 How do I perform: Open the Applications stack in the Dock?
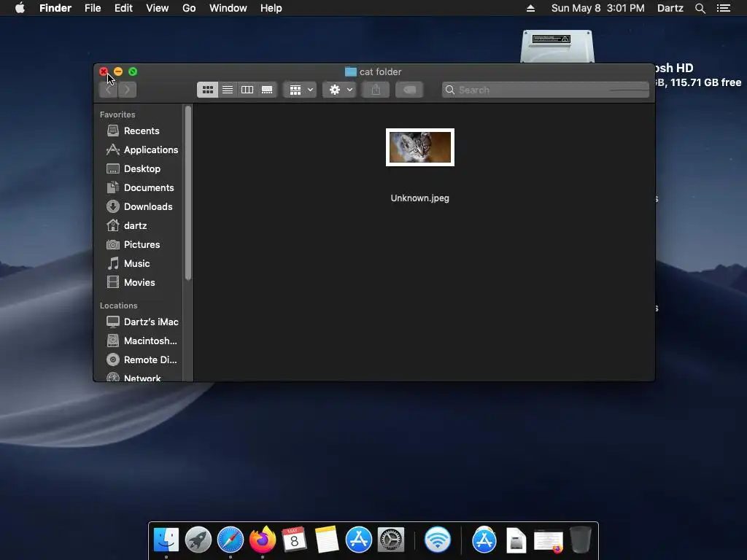484,540
